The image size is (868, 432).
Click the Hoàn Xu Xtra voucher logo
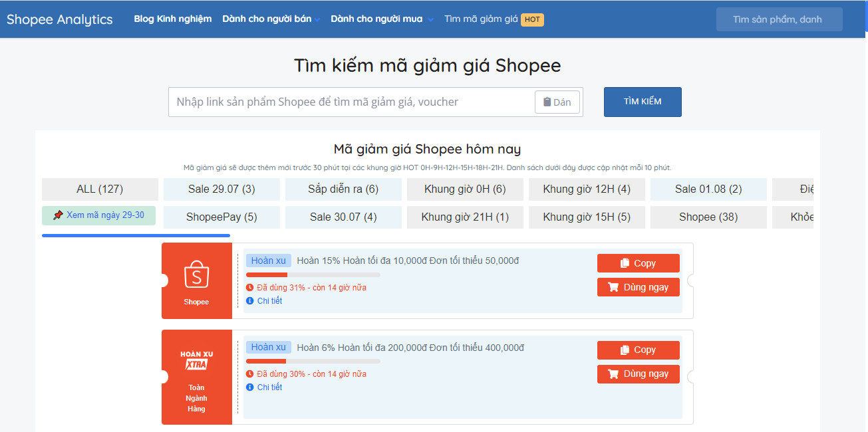coord(196,360)
